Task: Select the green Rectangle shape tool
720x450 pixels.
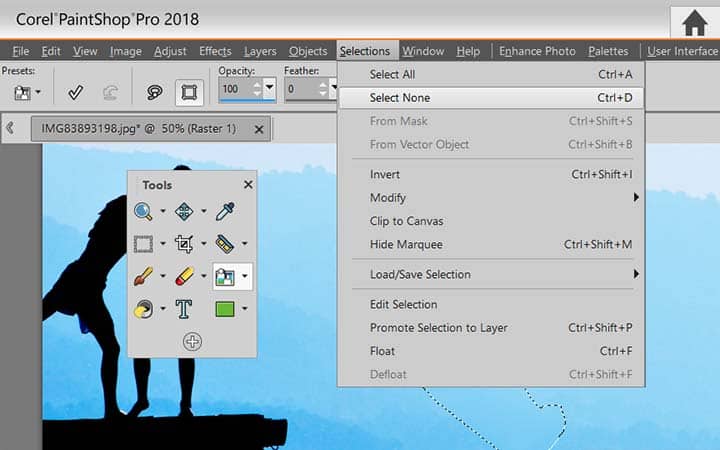Action: coord(225,309)
